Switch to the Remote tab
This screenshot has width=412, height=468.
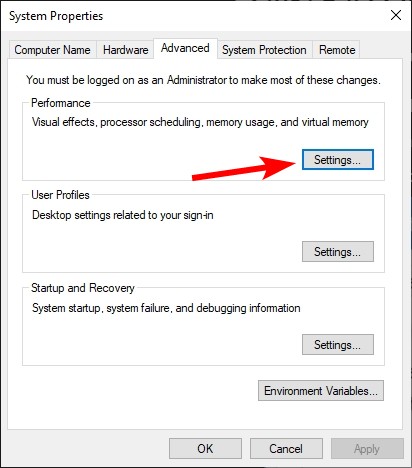coord(337,50)
